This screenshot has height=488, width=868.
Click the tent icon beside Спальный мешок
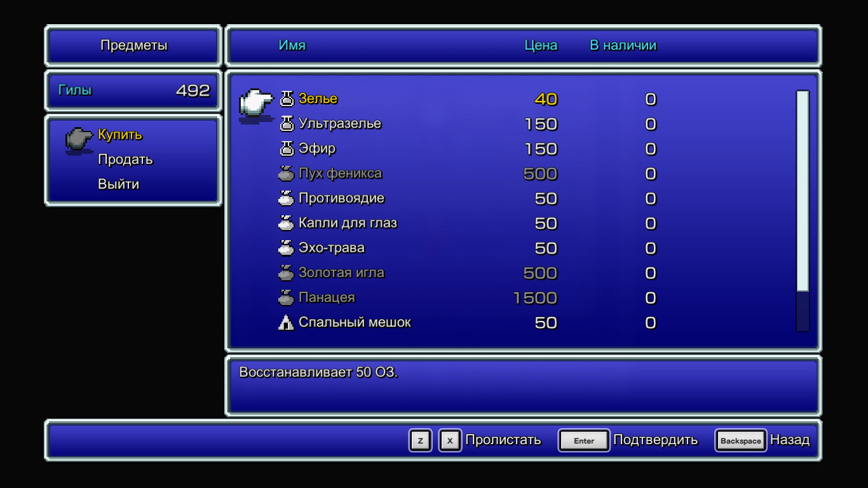tap(287, 322)
